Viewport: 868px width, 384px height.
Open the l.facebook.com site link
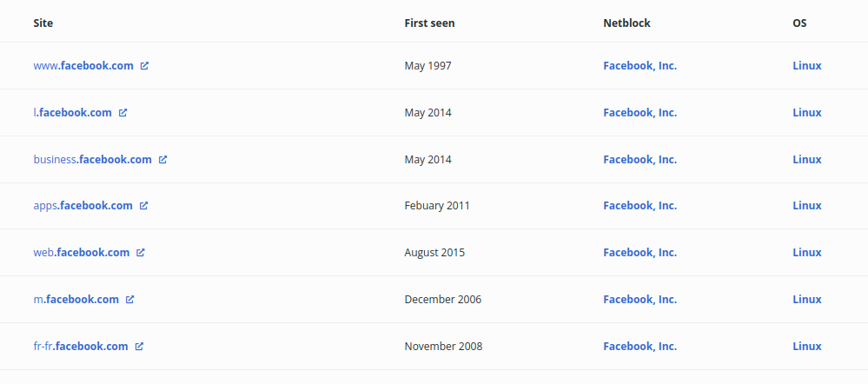click(73, 113)
